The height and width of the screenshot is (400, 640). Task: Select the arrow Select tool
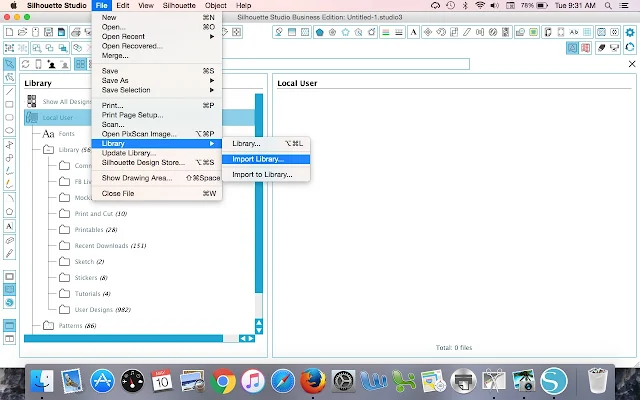pos(9,64)
